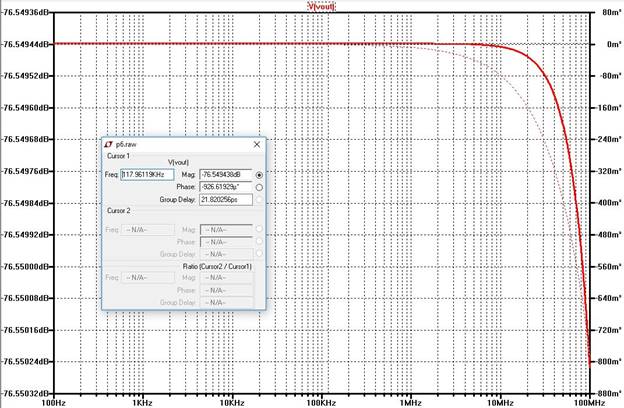Click the Cursor 1 Phase value field
624x408 pixels.
click(226, 186)
